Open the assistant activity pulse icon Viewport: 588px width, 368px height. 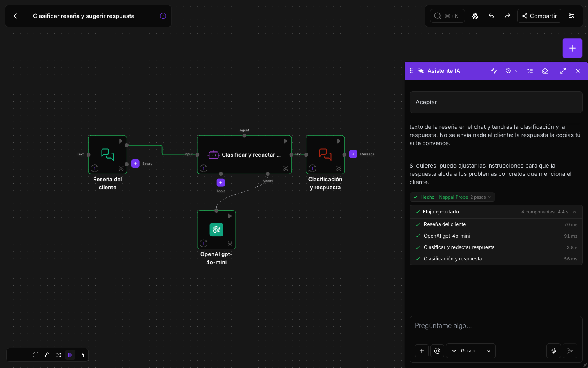tap(494, 71)
